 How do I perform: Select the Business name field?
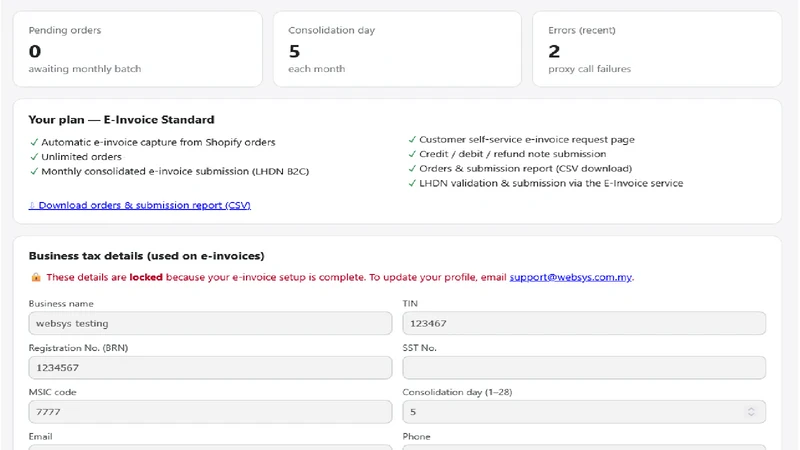(210, 323)
